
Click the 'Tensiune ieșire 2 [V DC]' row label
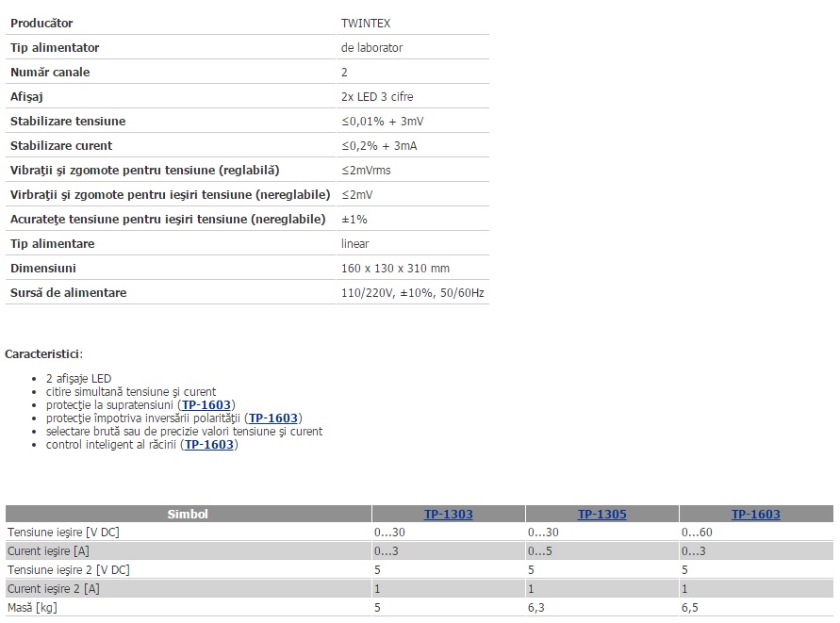(x=69, y=570)
